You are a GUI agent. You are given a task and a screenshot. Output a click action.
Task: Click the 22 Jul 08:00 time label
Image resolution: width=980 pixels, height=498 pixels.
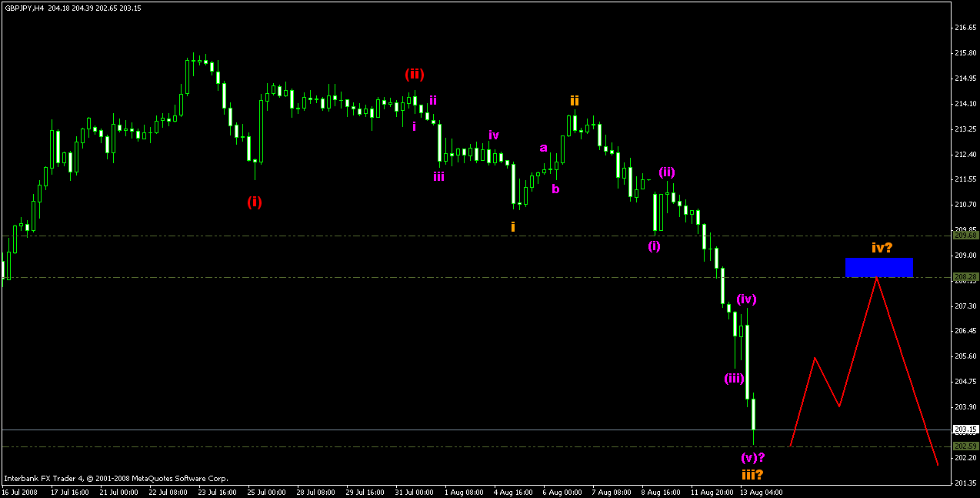(167, 492)
